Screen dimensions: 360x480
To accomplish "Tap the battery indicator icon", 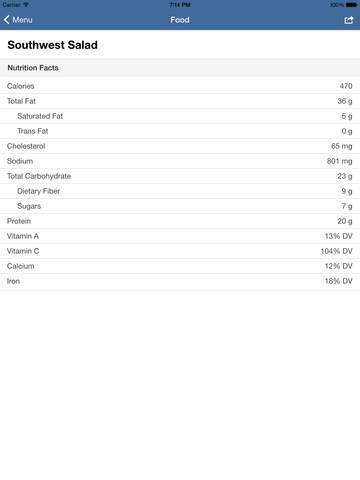I will click(351, 5).
